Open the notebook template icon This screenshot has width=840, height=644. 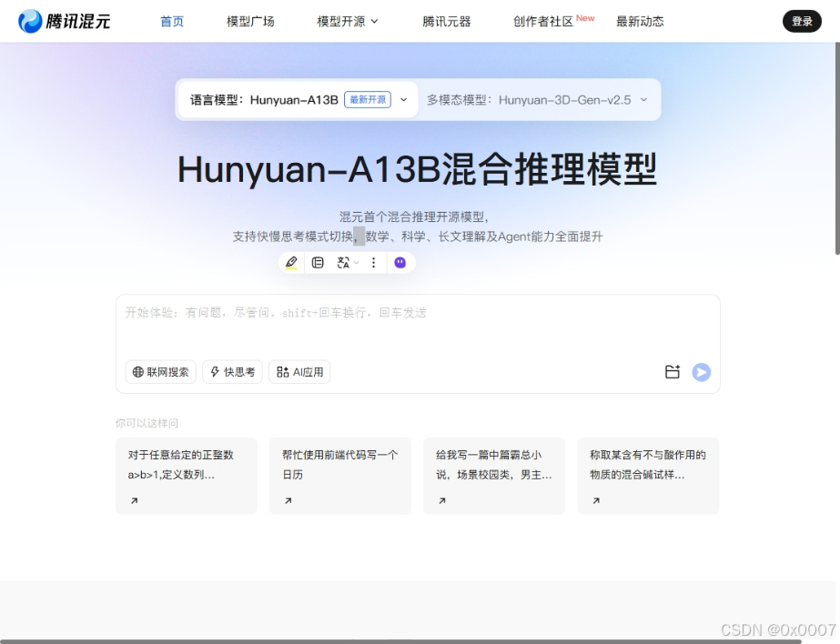click(319, 263)
